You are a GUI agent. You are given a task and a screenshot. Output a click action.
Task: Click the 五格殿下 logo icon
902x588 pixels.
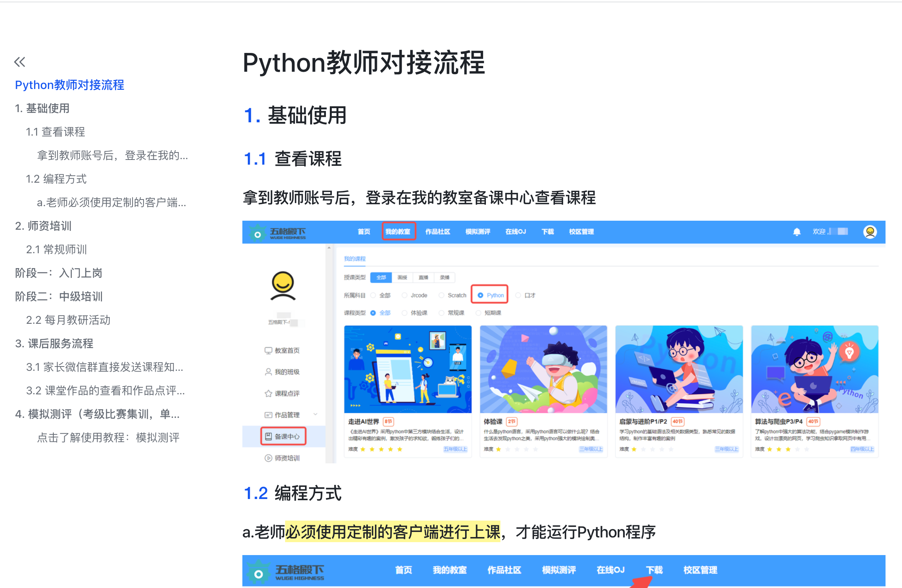tap(258, 234)
